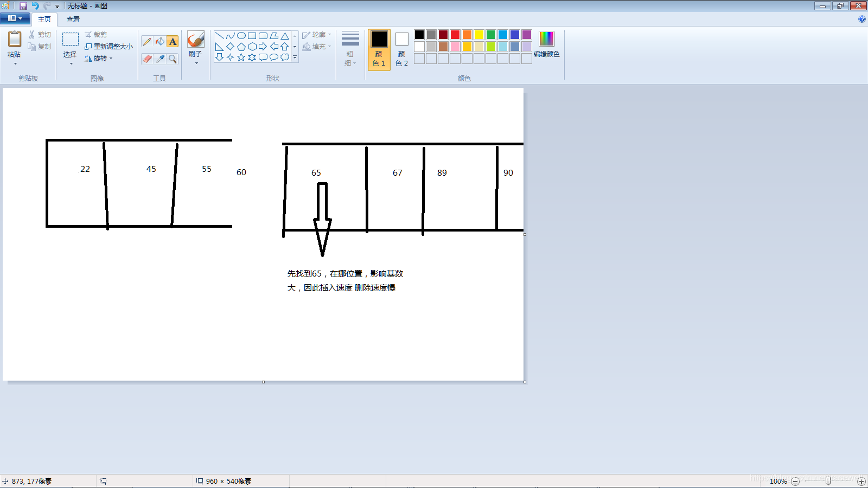Pick the green color swatch

pyautogui.click(x=491, y=35)
